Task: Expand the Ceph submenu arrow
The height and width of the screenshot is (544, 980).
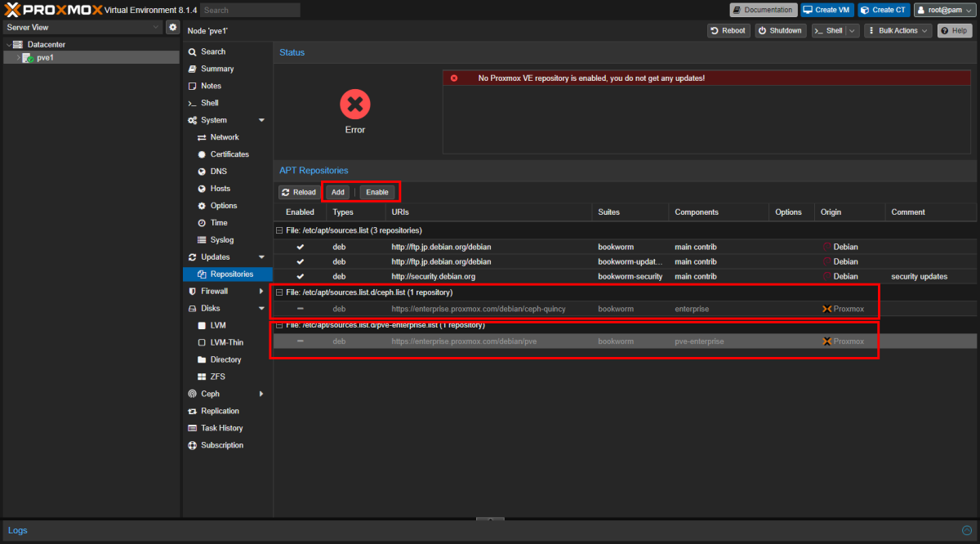Action: point(261,394)
